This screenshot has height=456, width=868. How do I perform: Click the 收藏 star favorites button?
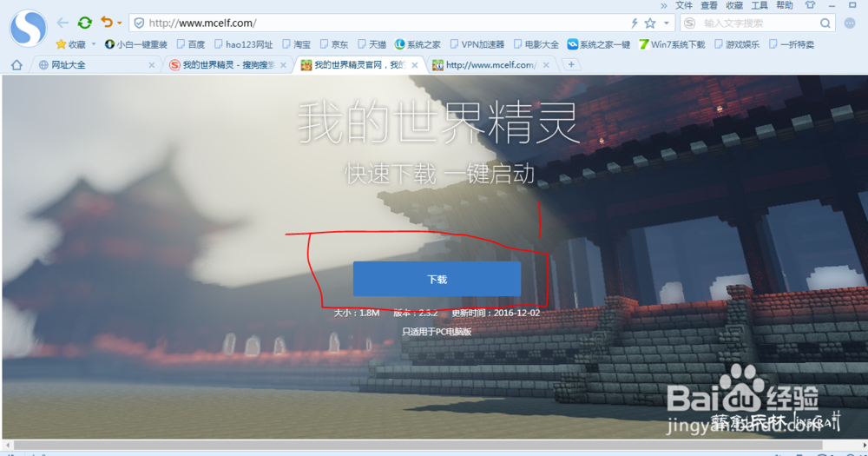pos(71,44)
